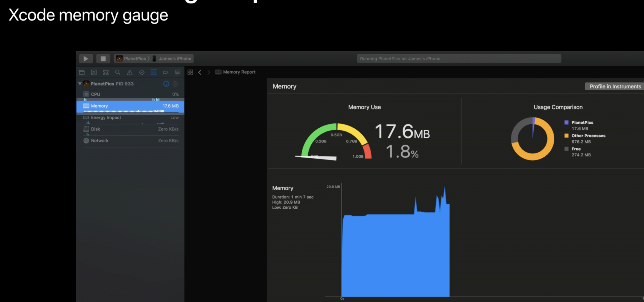Viewport: 644px width, 302px height.
Task: Open the Find navigator magnifier icon
Action: click(118, 72)
